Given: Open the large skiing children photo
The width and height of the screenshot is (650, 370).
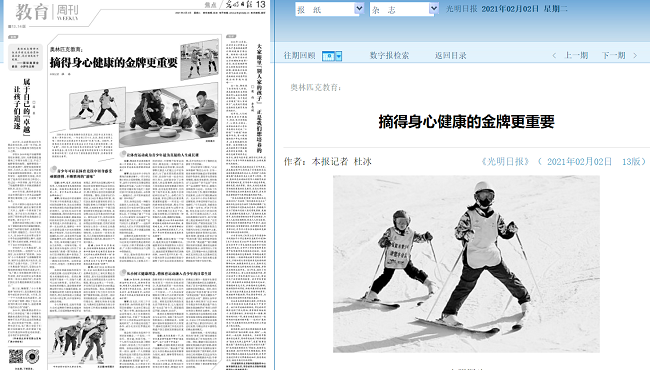Looking at the screenshot, I should tap(466, 264).
